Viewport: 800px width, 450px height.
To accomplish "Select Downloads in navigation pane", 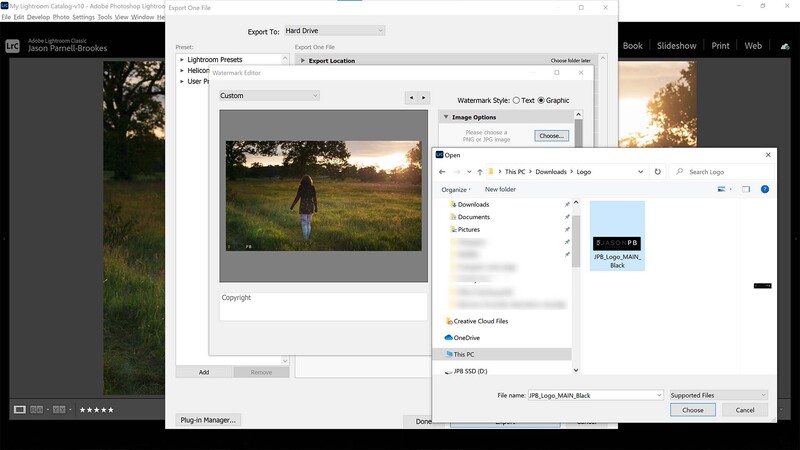I will click(x=473, y=205).
